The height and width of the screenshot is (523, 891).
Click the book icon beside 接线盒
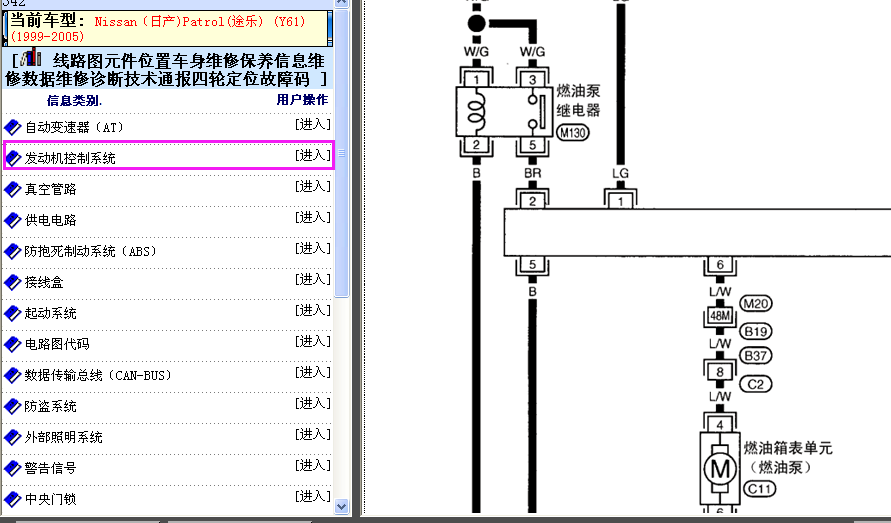point(13,283)
